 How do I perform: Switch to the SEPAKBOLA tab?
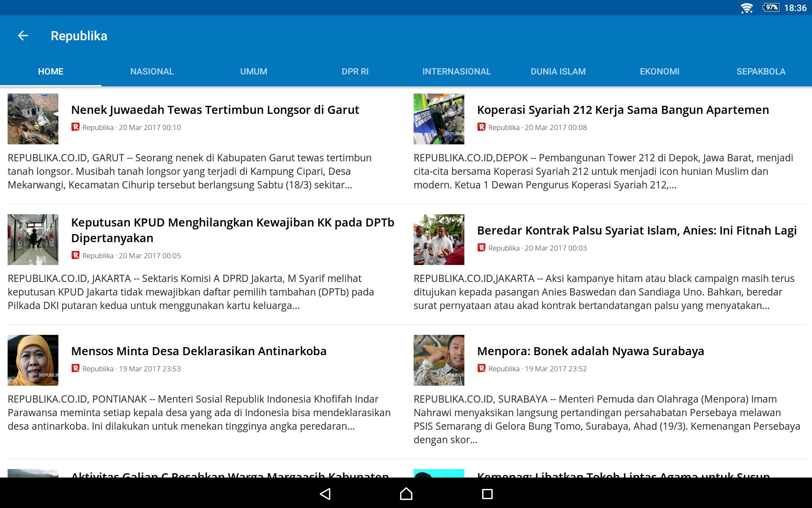point(761,72)
